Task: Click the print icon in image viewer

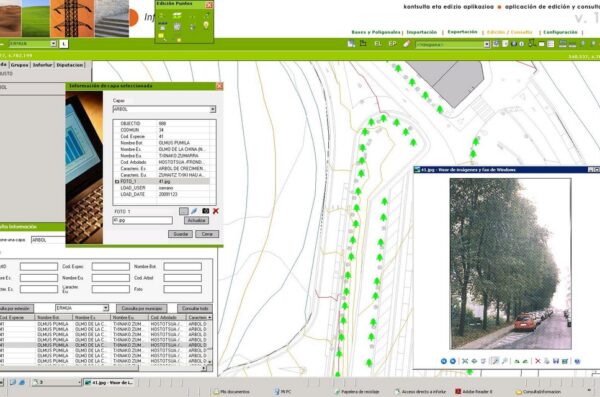Action: point(547,361)
